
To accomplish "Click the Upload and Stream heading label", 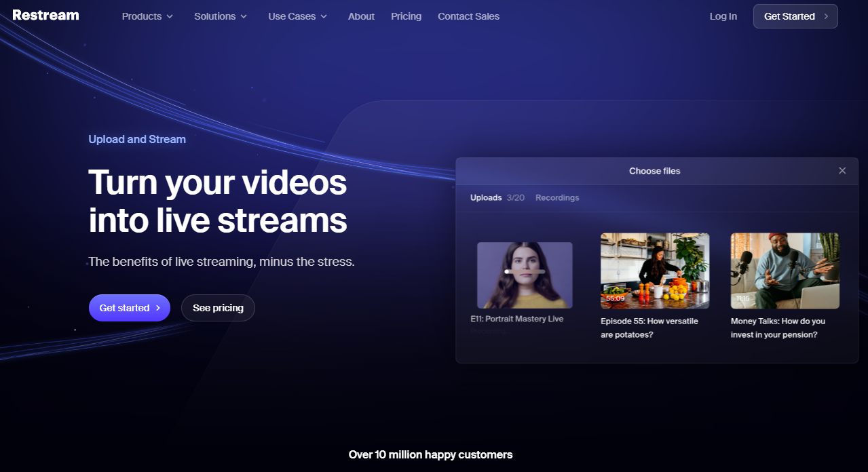I will pyautogui.click(x=137, y=139).
